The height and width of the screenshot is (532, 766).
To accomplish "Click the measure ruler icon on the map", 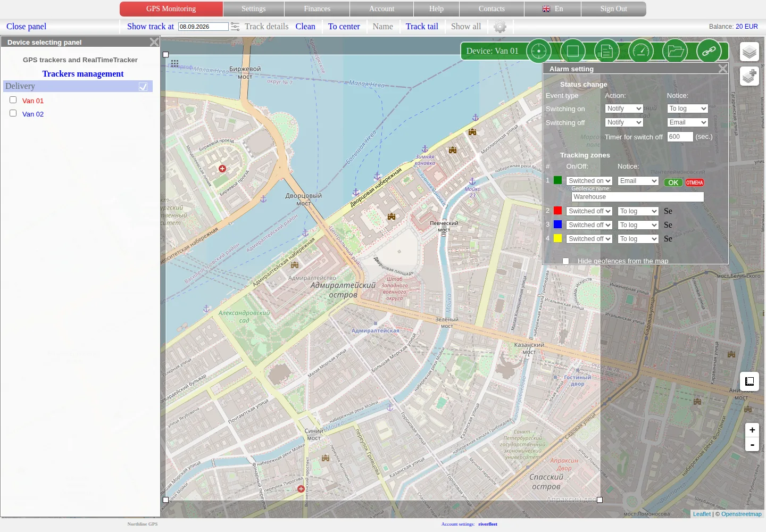I will (x=750, y=381).
